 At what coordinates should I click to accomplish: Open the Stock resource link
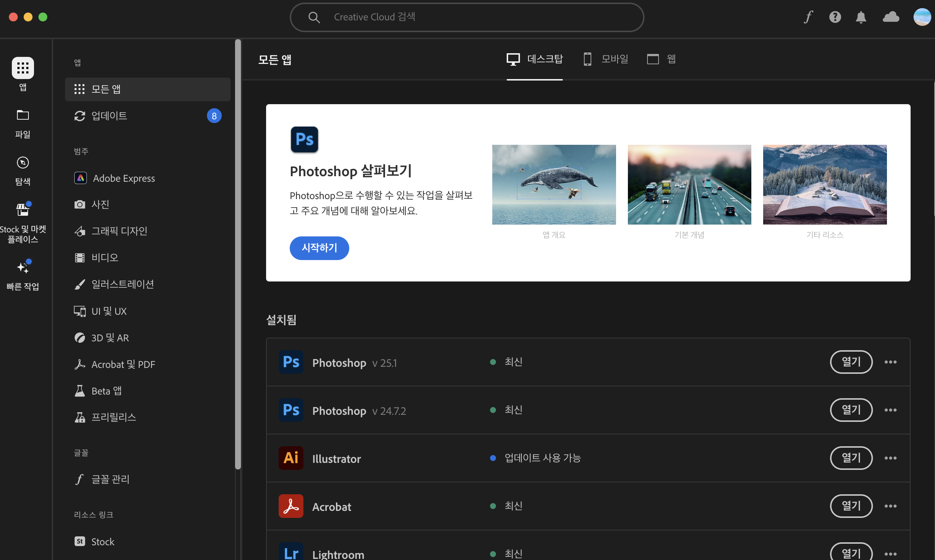pos(147,542)
